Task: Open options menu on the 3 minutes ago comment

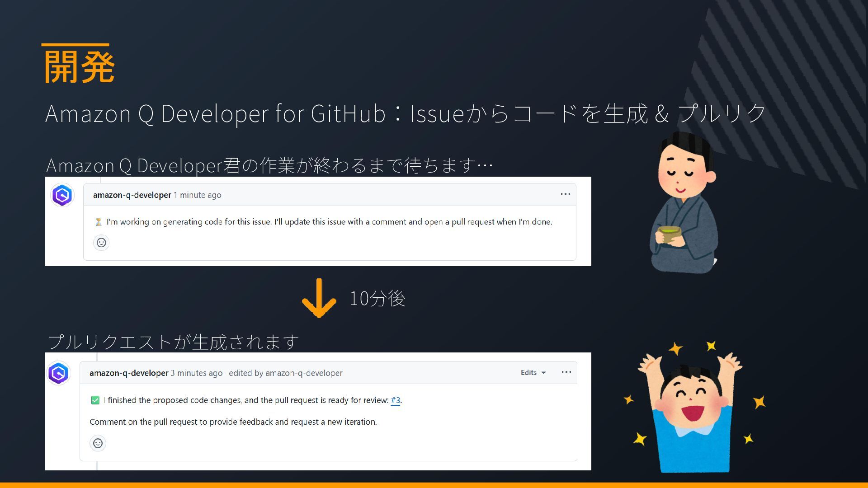Action: point(566,372)
